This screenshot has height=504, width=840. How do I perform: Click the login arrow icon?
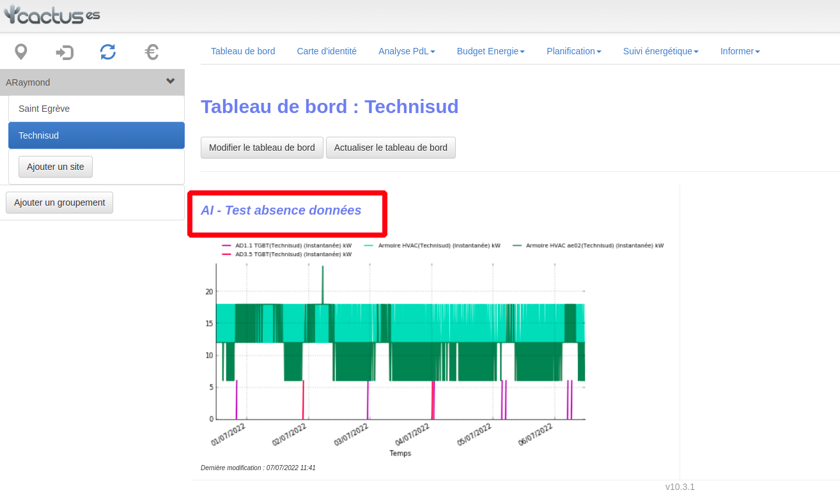[65, 52]
